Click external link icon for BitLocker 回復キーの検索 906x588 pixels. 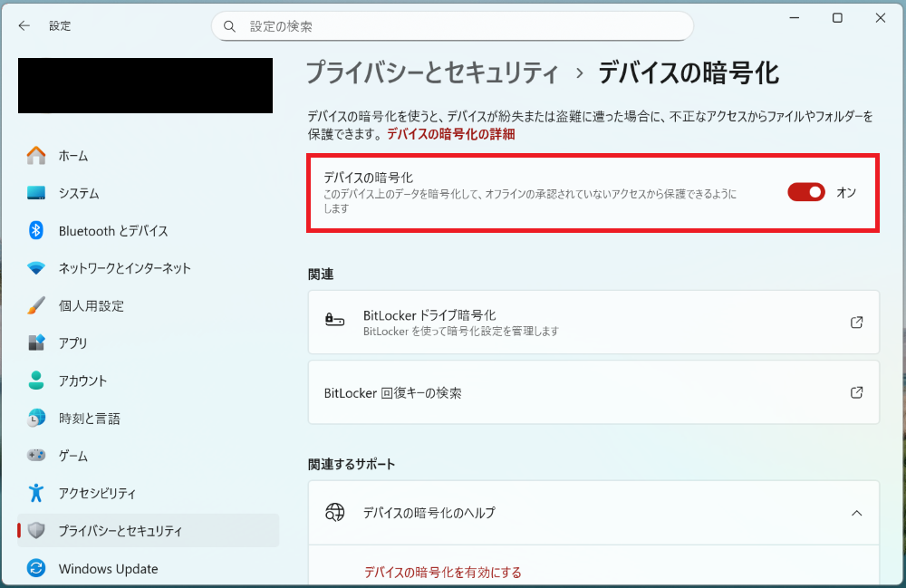click(856, 393)
